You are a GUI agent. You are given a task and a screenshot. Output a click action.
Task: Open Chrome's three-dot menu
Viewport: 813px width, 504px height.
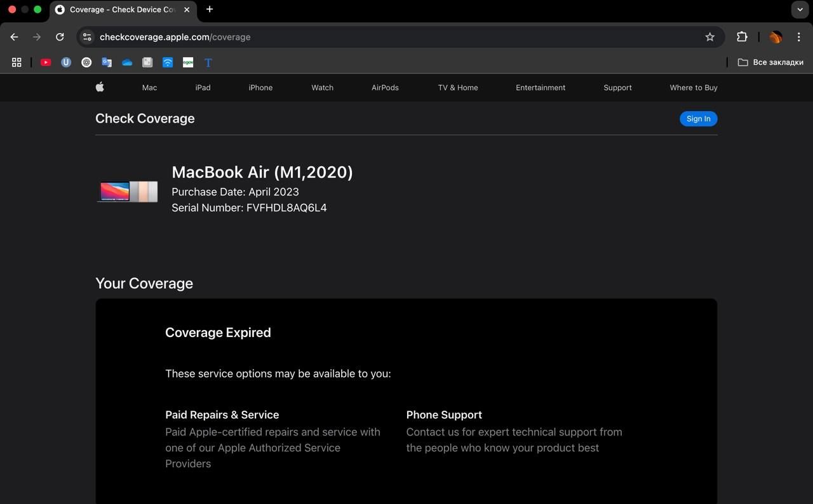point(799,37)
